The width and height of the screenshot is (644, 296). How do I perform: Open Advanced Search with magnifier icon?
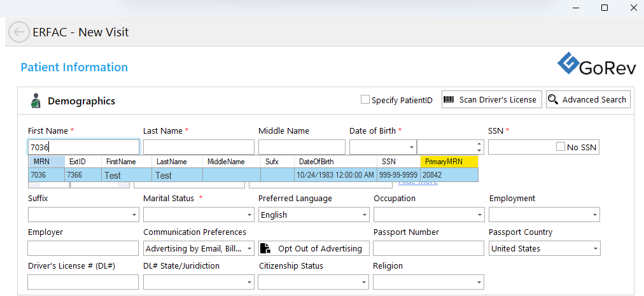click(587, 99)
